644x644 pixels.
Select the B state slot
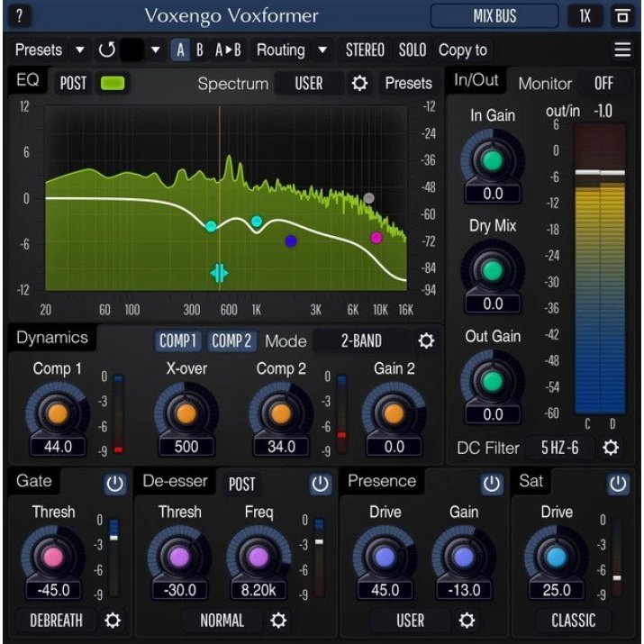200,50
